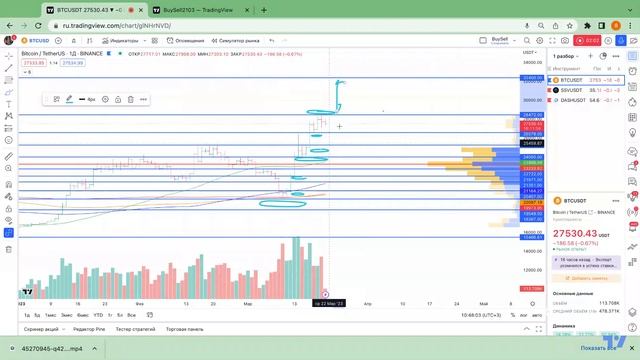Undo last action in top toolbar
The width and height of the screenshot is (640, 360).
tap(272, 40)
